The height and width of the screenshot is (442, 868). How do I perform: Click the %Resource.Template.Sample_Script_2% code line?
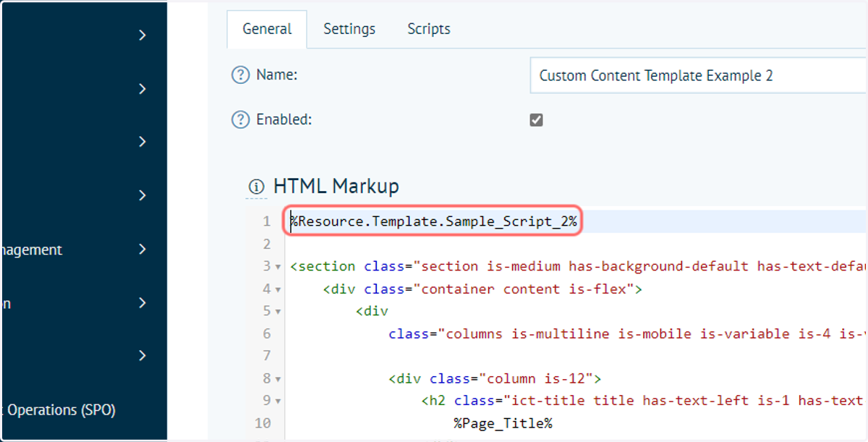[x=434, y=222]
